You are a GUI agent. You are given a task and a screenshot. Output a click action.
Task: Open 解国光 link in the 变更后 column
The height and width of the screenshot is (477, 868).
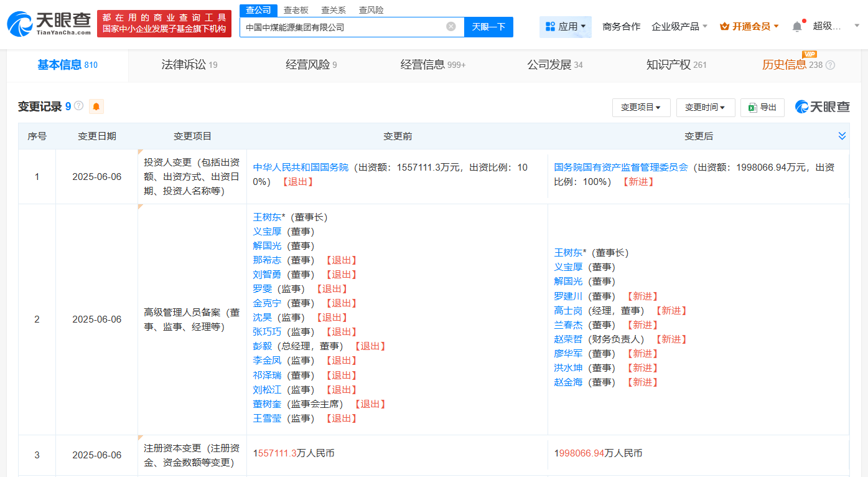click(568, 281)
